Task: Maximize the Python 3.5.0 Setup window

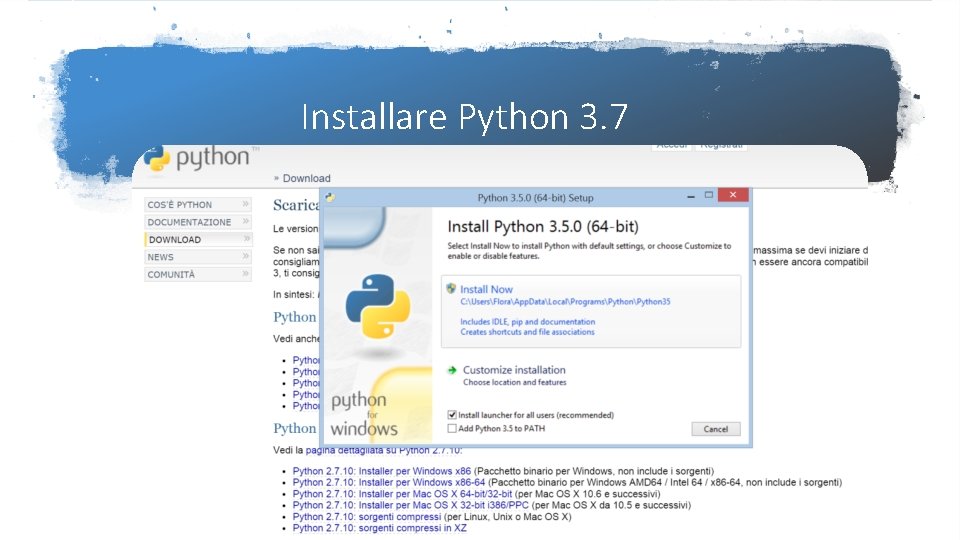Action: tap(708, 195)
